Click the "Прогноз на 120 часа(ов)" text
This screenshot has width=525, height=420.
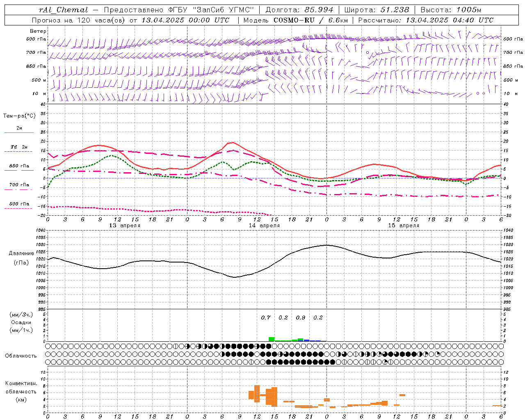pyautogui.click(x=79, y=20)
